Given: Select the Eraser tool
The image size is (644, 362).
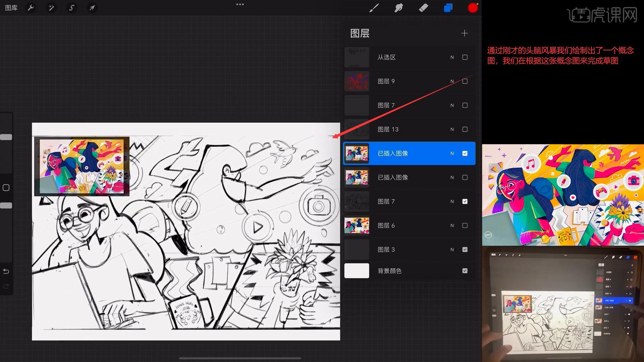Looking at the screenshot, I should (x=423, y=8).
